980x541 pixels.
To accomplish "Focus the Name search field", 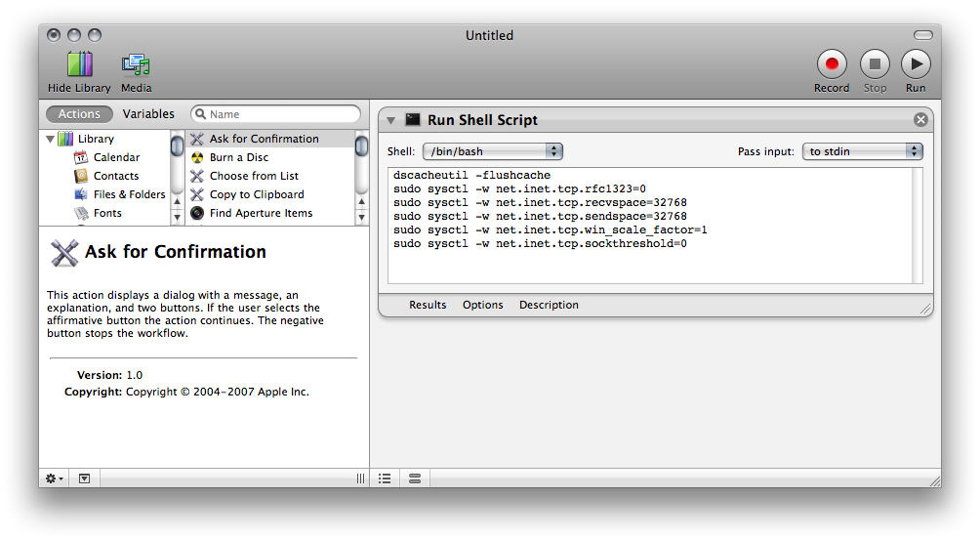I will 275,114.
